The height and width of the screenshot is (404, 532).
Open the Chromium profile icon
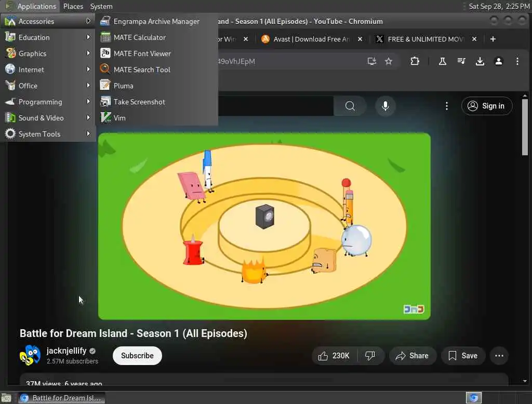498,61
